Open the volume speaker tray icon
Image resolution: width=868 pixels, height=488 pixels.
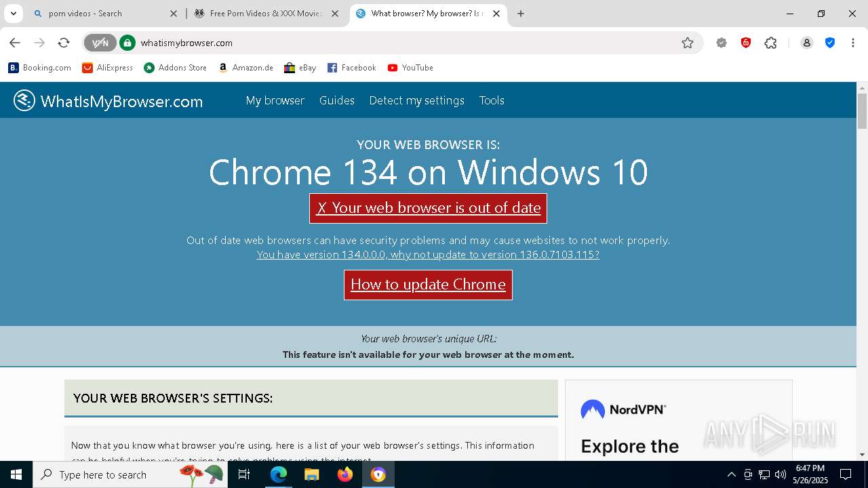coord(781,474)
